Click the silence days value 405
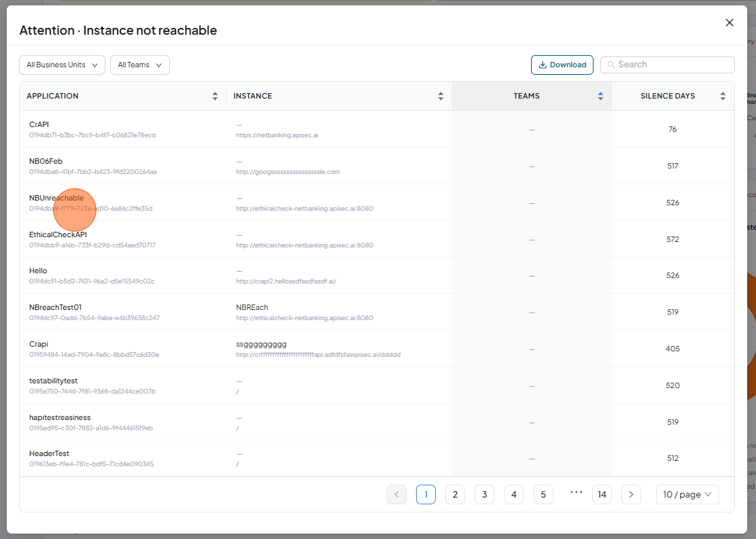 (x=672, y=349)
